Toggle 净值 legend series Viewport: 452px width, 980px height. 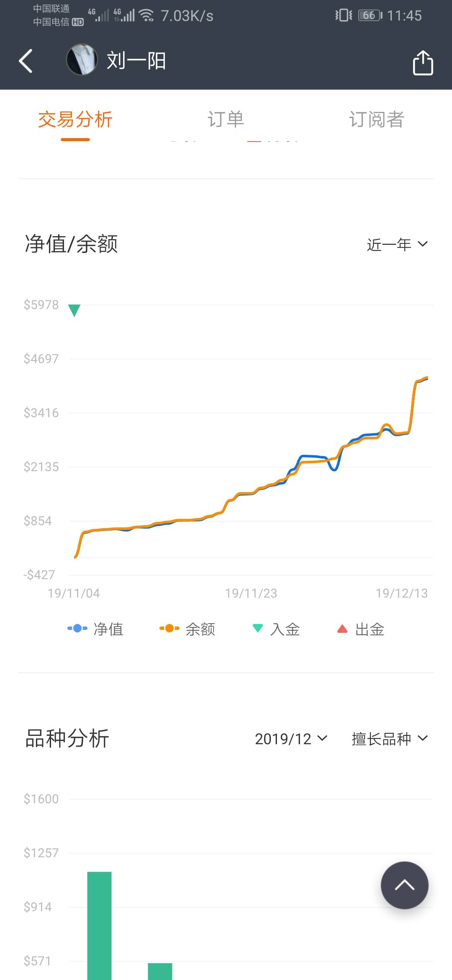click(96, 629)
